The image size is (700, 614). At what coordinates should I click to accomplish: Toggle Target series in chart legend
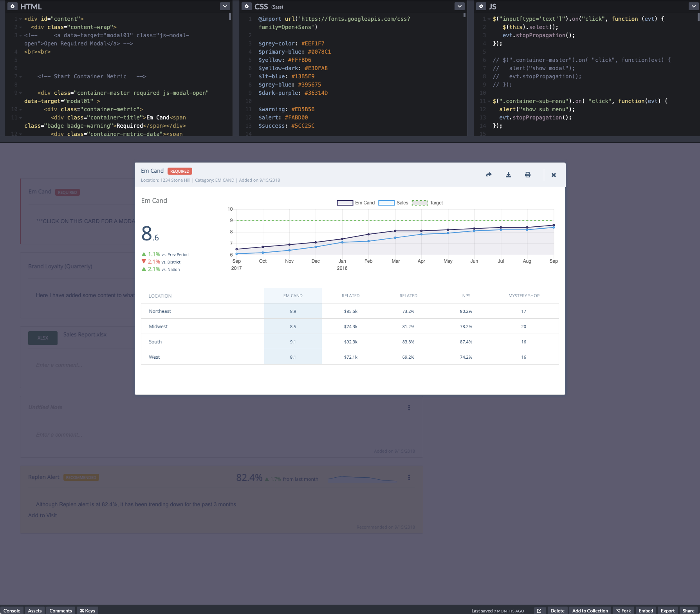point(428,203)
